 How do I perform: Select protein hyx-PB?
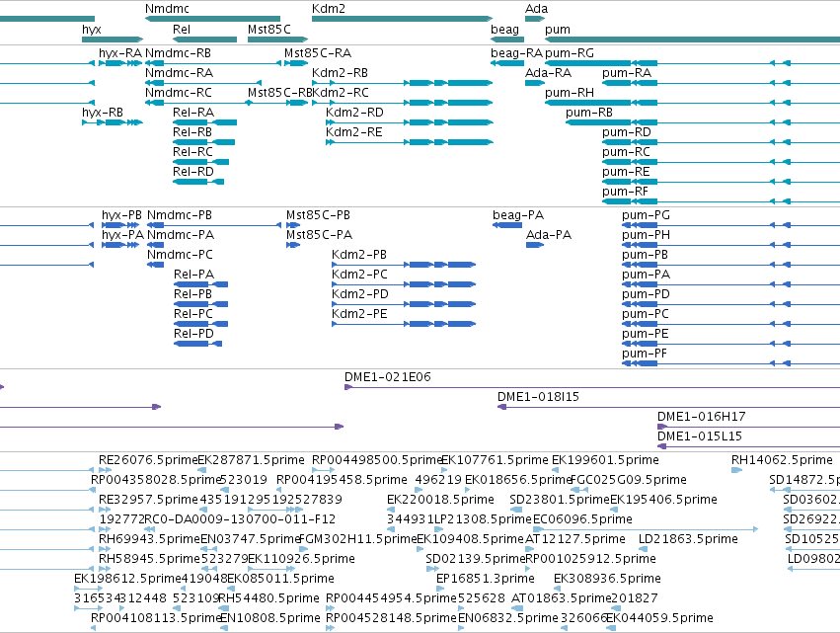pos(121,215)
